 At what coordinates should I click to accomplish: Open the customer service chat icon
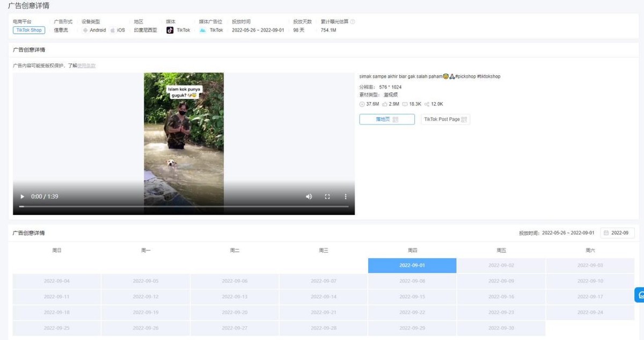(639, 295)
